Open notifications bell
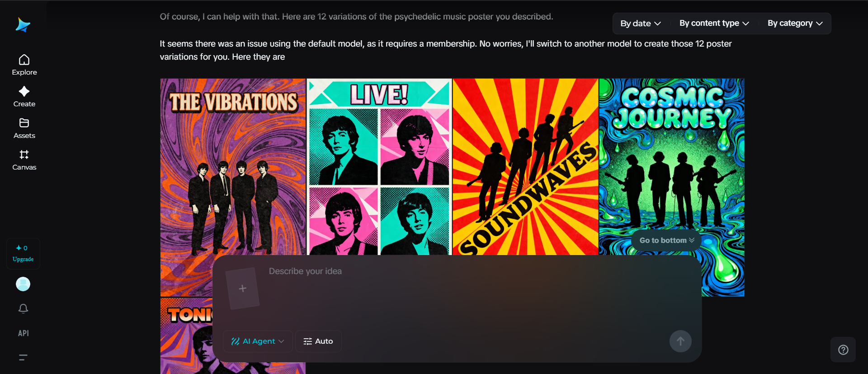868x374 pixels. pyautogui.click(x=23, y=308)
